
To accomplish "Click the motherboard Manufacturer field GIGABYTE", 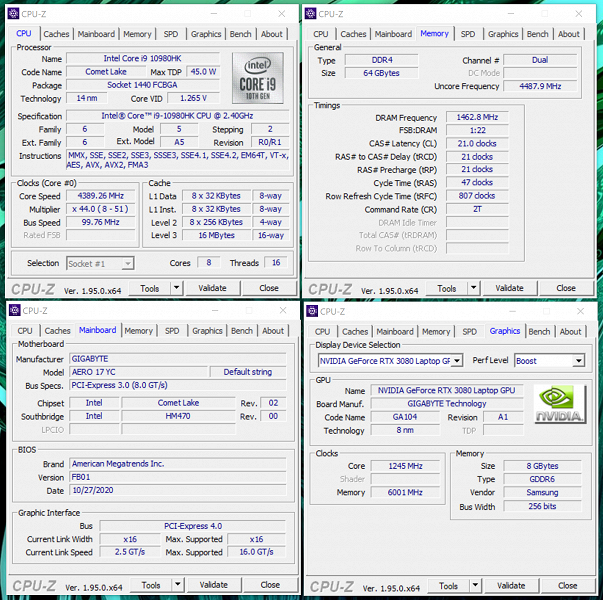I will pyautogui.click(x=178, y=359).
